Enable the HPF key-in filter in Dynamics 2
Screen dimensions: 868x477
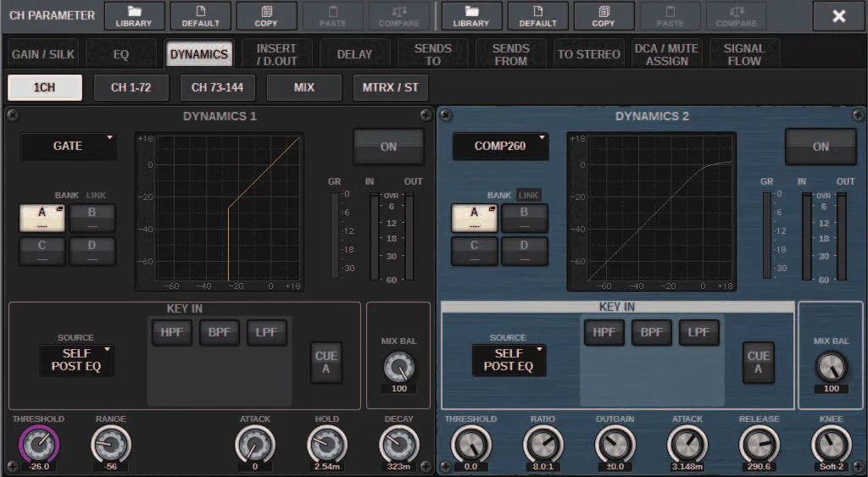click(x=604, y=333)
